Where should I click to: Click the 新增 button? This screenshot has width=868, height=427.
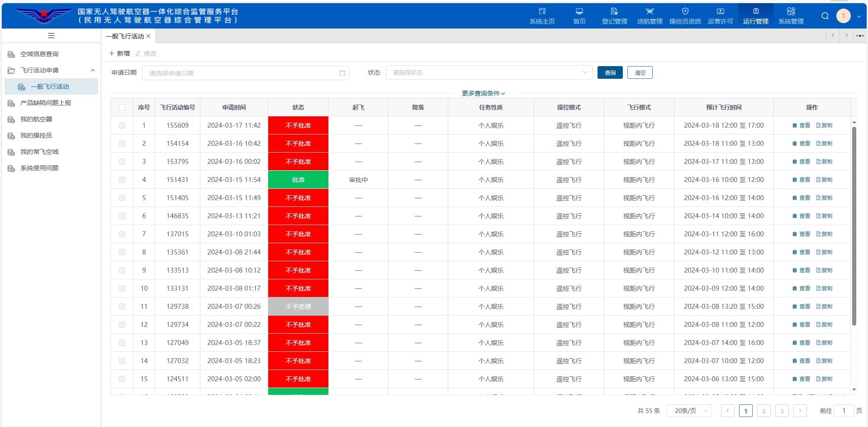point(119,53)
